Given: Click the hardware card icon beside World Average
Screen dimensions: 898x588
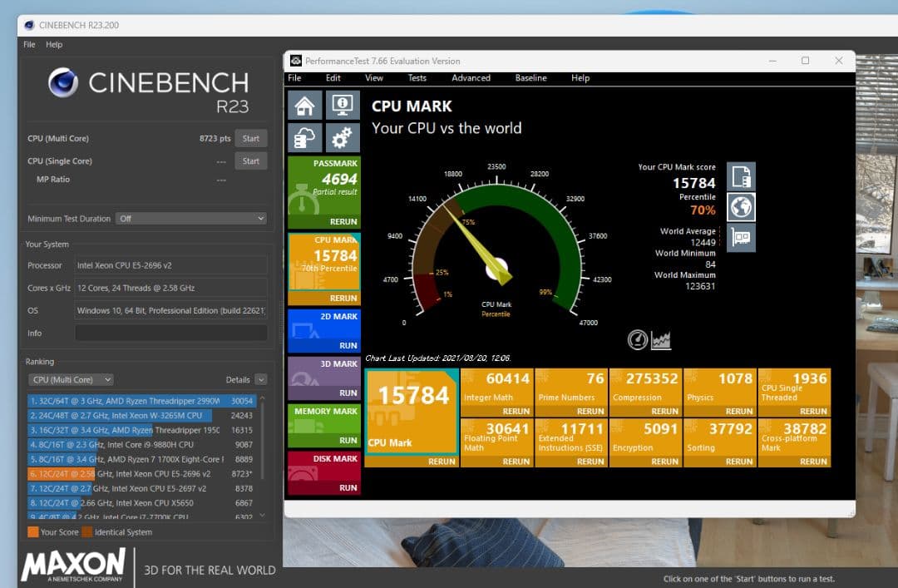Looking at the screenshot, I should (741, 238).
